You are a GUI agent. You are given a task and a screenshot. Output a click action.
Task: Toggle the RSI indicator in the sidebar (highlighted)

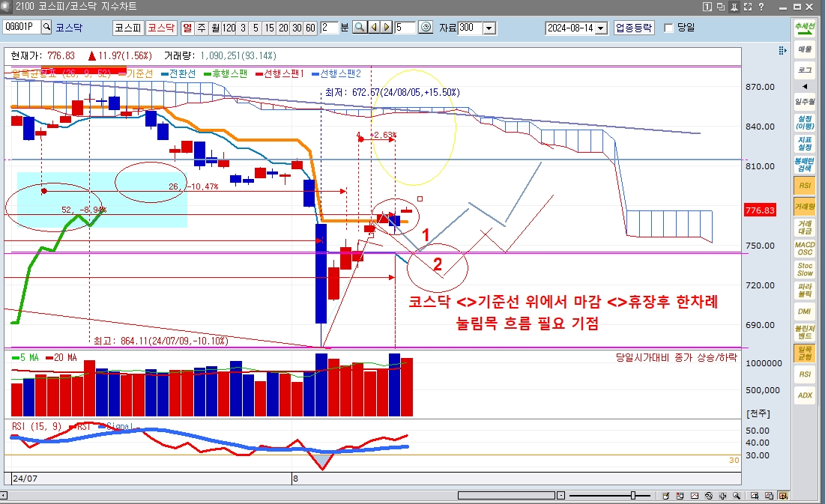tap(805, 185)
